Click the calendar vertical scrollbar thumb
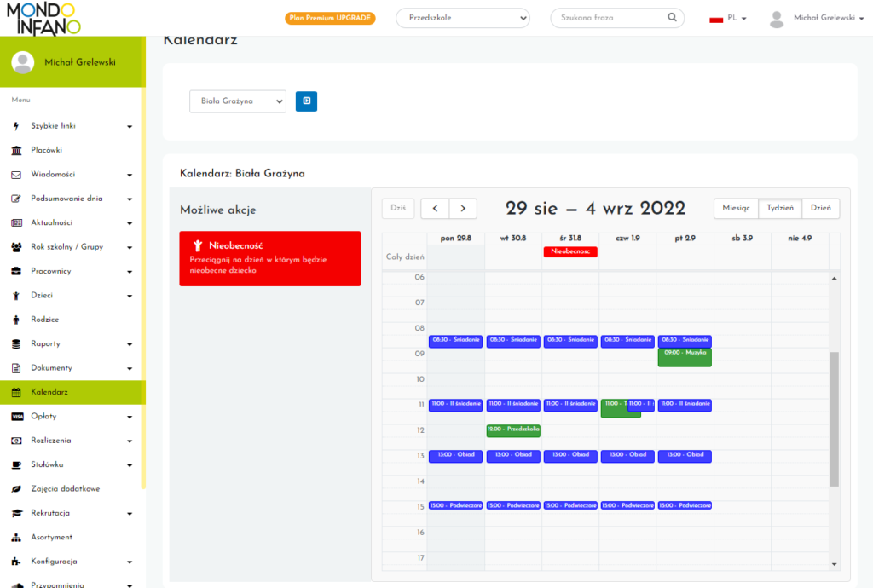Viewport: 873px width, 588px height. (x=834, y=419)
